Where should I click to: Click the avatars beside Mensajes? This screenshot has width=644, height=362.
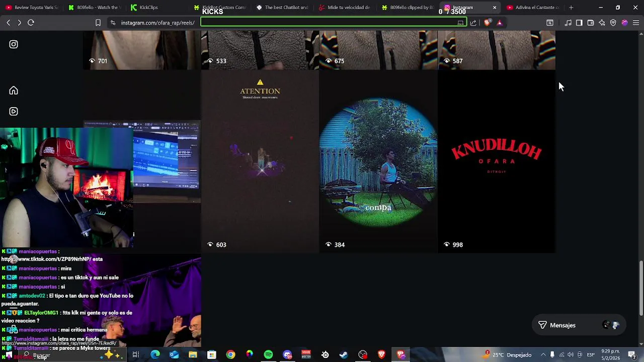tap(611, 325)
